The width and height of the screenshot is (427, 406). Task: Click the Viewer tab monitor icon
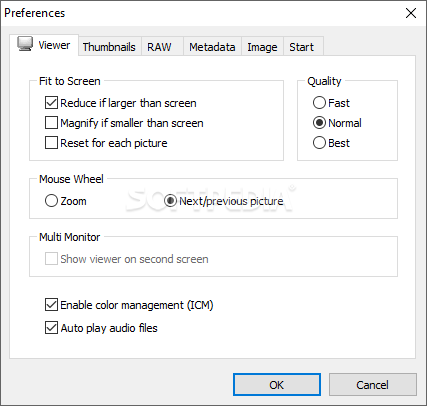(x=25, y=44)
